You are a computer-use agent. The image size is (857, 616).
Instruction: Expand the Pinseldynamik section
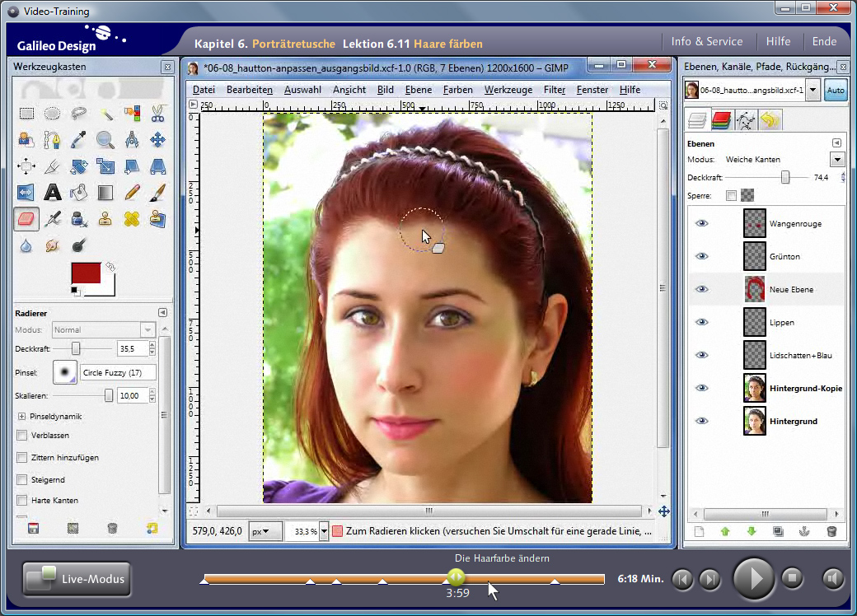(22, 416)
